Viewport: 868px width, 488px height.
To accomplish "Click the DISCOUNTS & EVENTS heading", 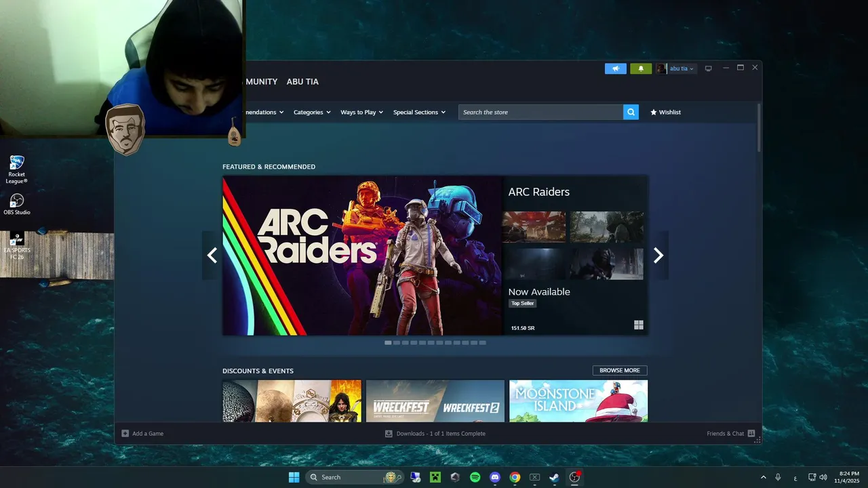I will pos(258,371).
